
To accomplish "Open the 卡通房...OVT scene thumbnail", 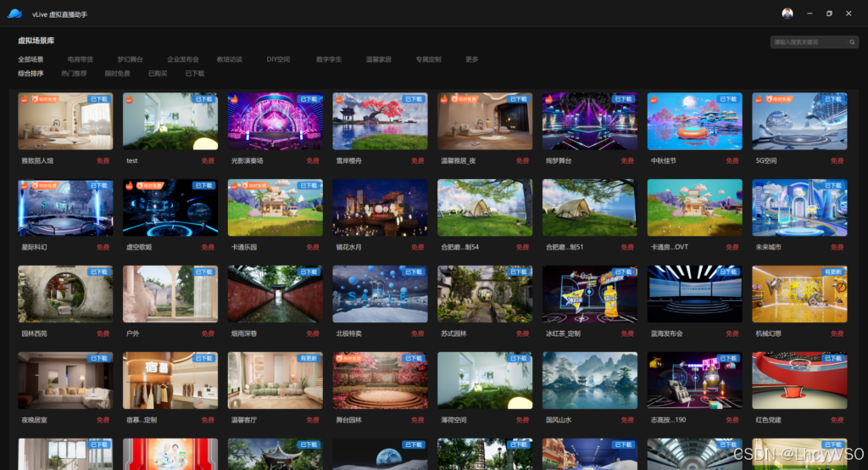I will [695, 208].
